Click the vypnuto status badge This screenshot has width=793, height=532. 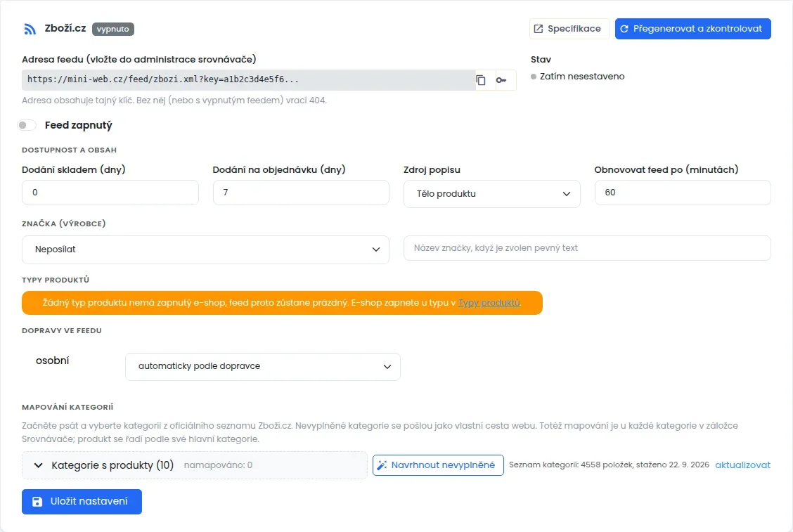pyautogui.click(x=112, y=29)
